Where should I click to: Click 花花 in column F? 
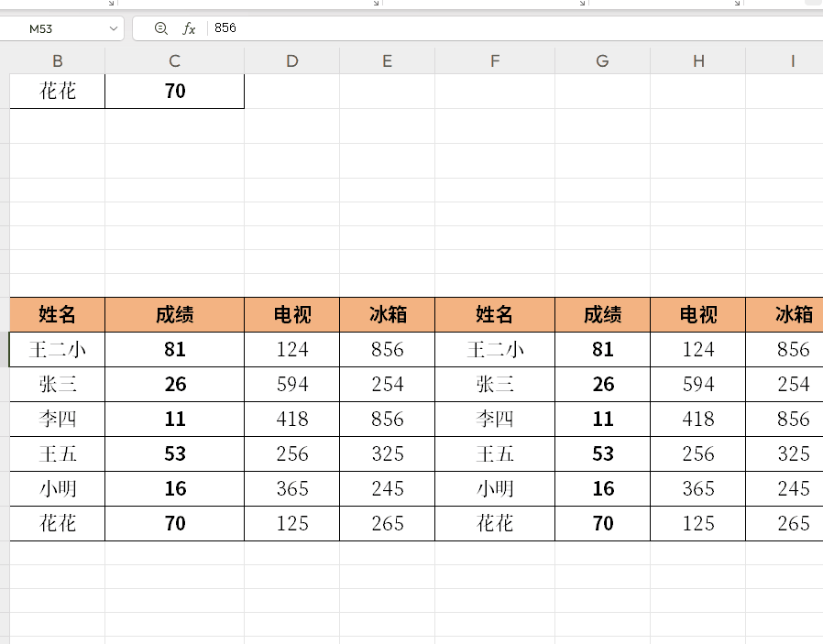[x=495, y=523]
